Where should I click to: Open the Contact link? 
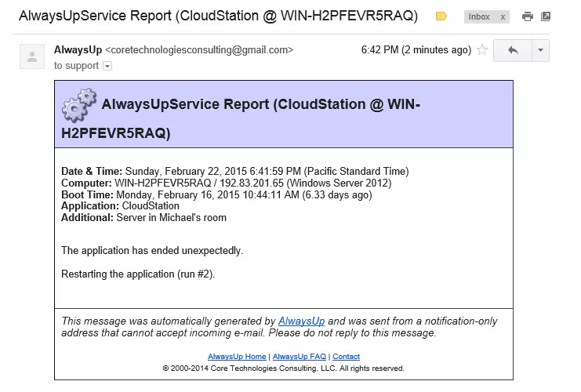(x=346, y=357)
